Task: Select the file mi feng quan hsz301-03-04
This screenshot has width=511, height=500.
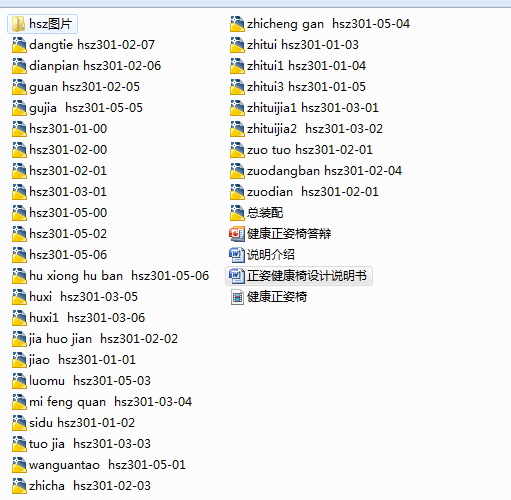Action: coord(102,402)
